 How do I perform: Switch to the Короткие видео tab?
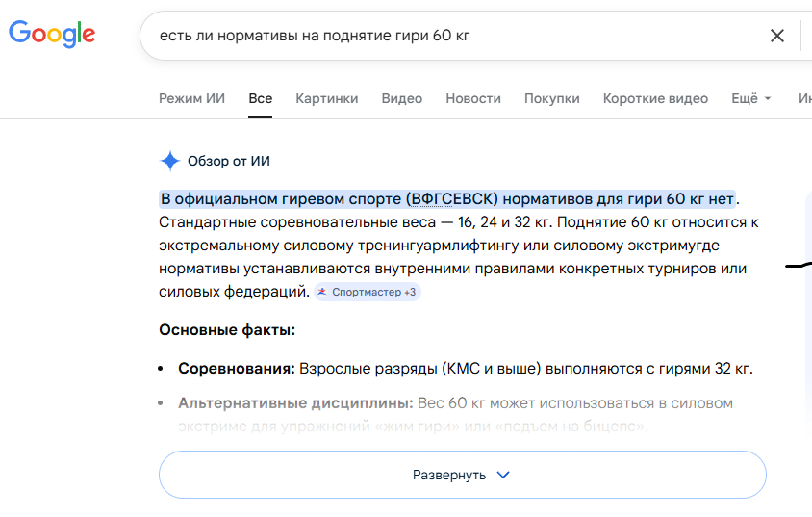click(655, 98)
